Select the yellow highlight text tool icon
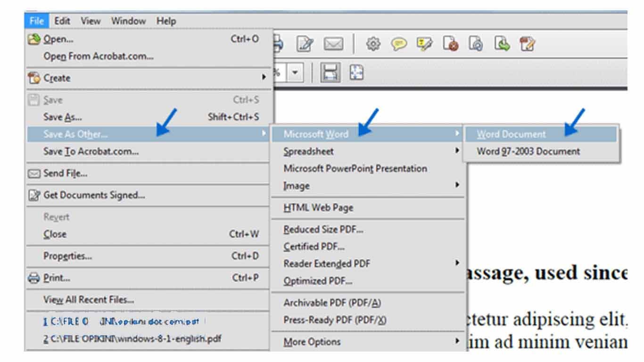This screenshot has width=644, height=362. pyautogui.click(x=423, y=44)
